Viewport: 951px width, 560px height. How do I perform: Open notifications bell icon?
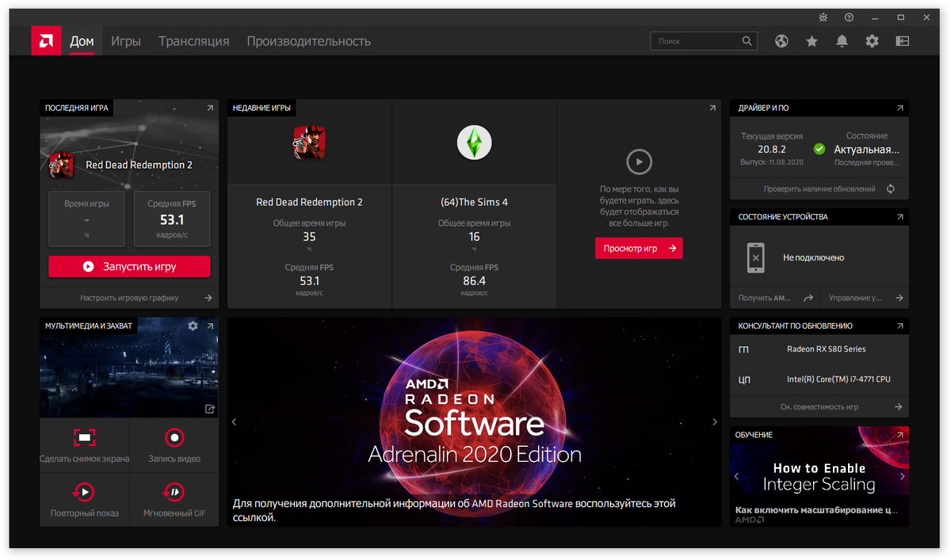[x=842, y=41]
